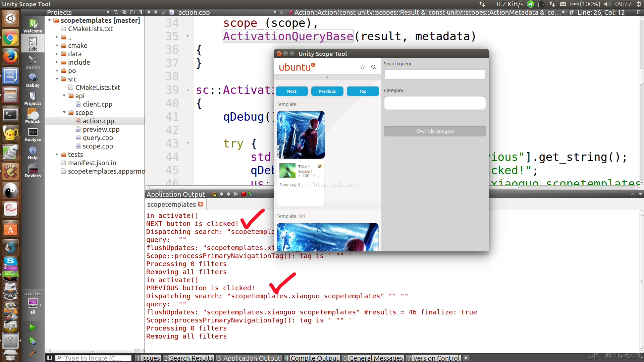
Task: Click the Override category button
Action: pos(435,131)
